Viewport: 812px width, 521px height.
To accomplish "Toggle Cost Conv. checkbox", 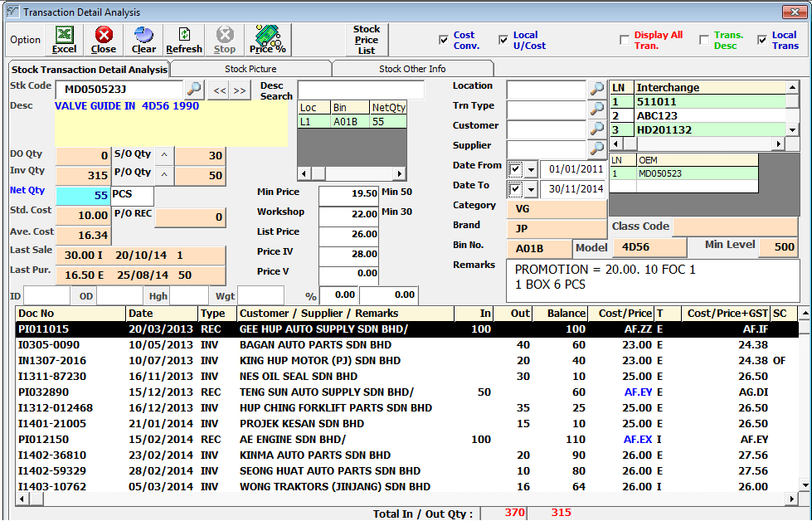I will [x=444, y=41].
